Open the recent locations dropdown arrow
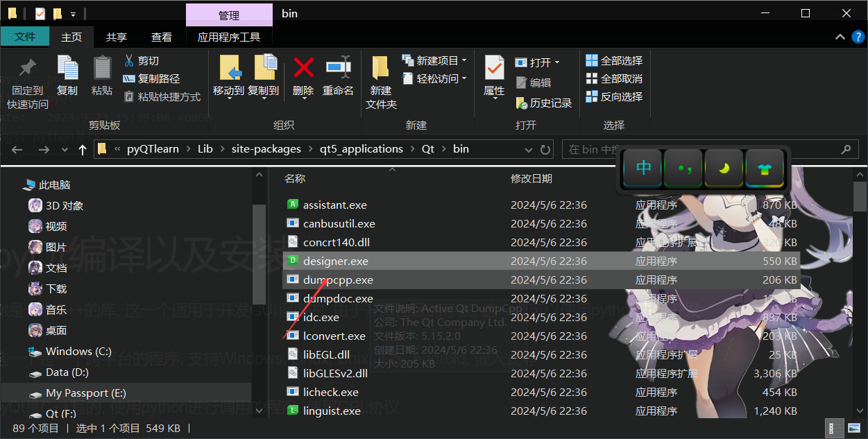Viewport: 868px width, 439px height. 65,150
